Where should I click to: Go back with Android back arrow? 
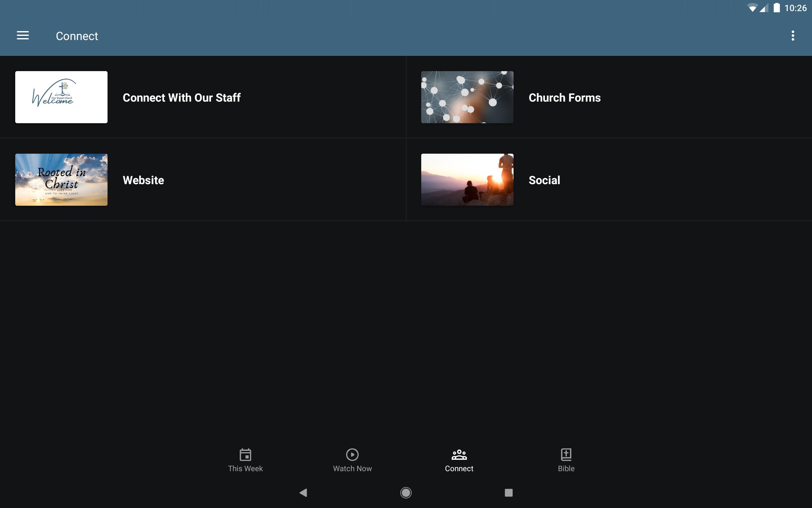(x=303, y=492)
